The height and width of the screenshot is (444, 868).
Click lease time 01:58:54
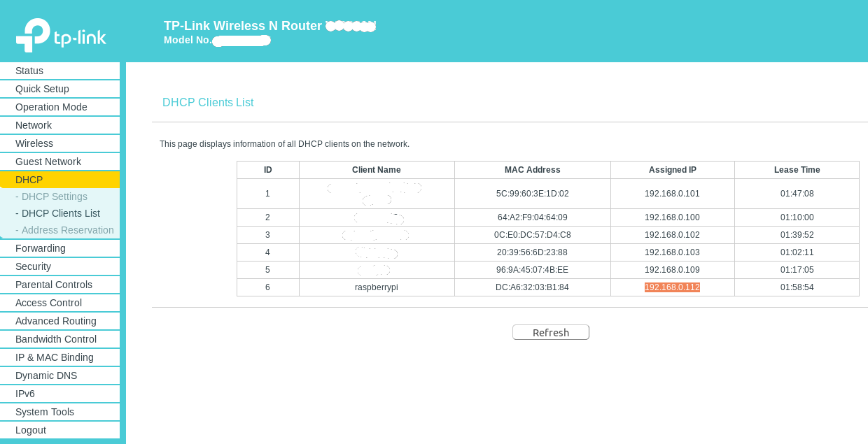click(797, 287)
